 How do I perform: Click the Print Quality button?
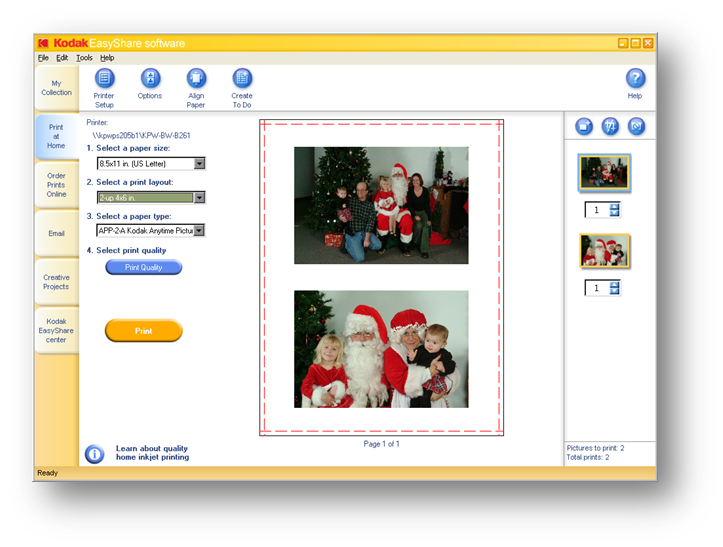(x=144, y=267)
